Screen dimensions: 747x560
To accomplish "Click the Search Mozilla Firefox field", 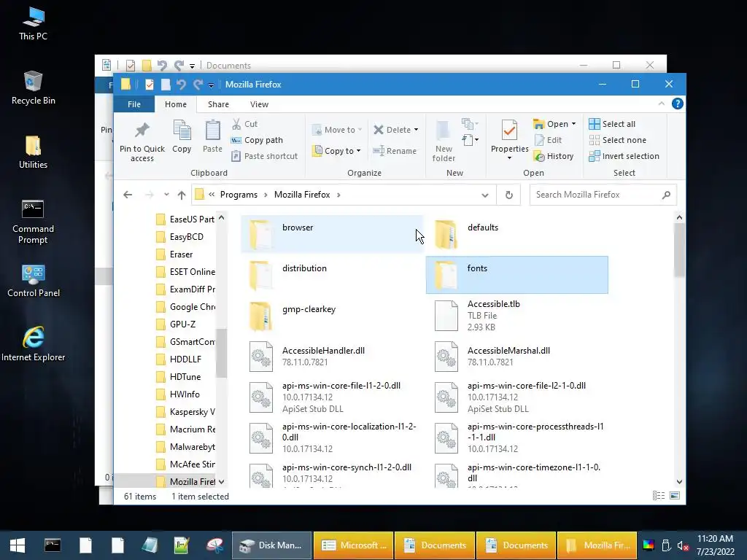I will coord(603,195).
